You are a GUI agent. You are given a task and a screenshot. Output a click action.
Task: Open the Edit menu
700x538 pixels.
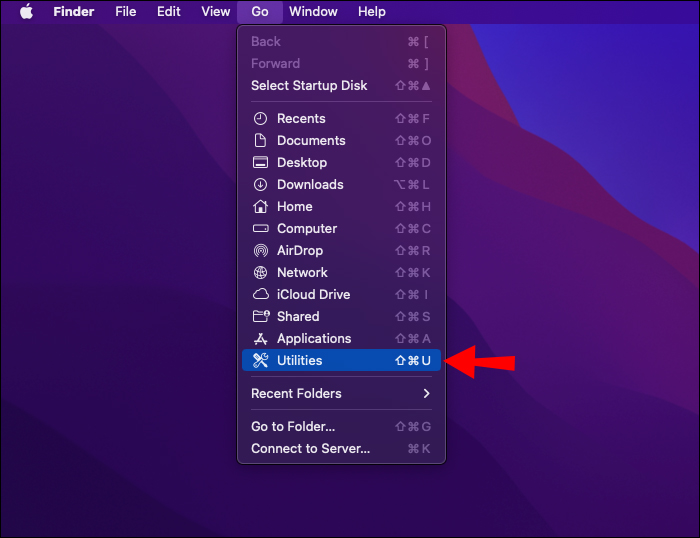(x=168, y=12)
